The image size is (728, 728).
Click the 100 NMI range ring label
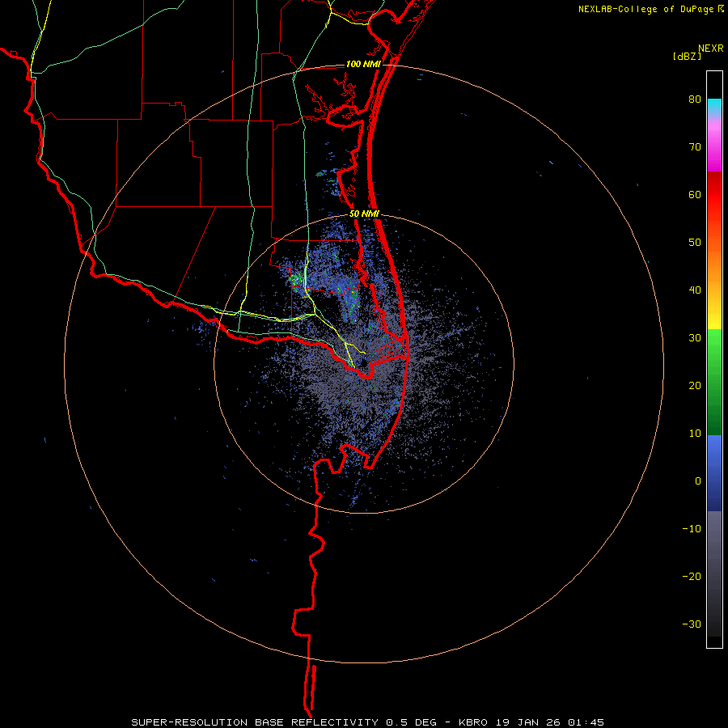tap(363, 64)
